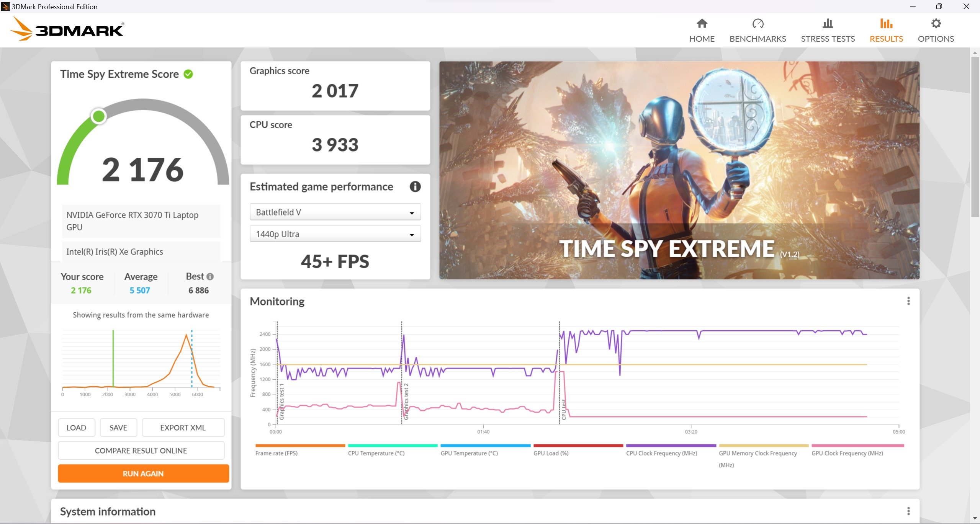This screenshot has height=524, width=980.
Task: Click the monitoring options kebab menu icon
Action: point(908,301)
